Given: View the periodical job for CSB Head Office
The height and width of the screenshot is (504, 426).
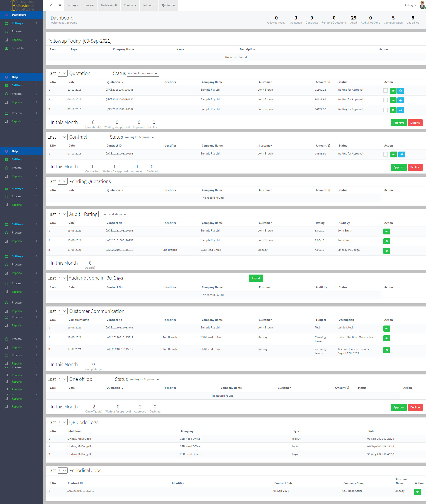Looking at the screenshot, I should (x=418, y=492).
